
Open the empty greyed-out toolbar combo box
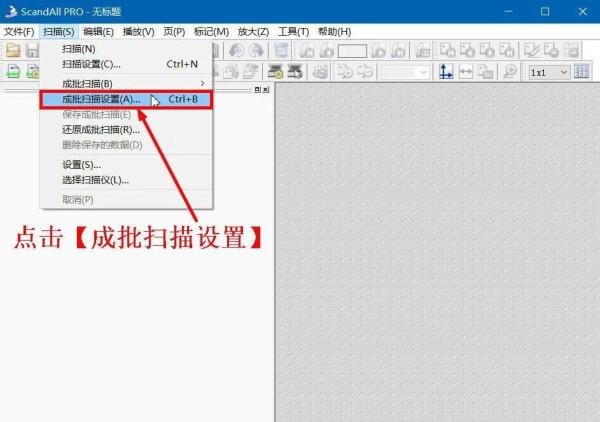point(404,72)
